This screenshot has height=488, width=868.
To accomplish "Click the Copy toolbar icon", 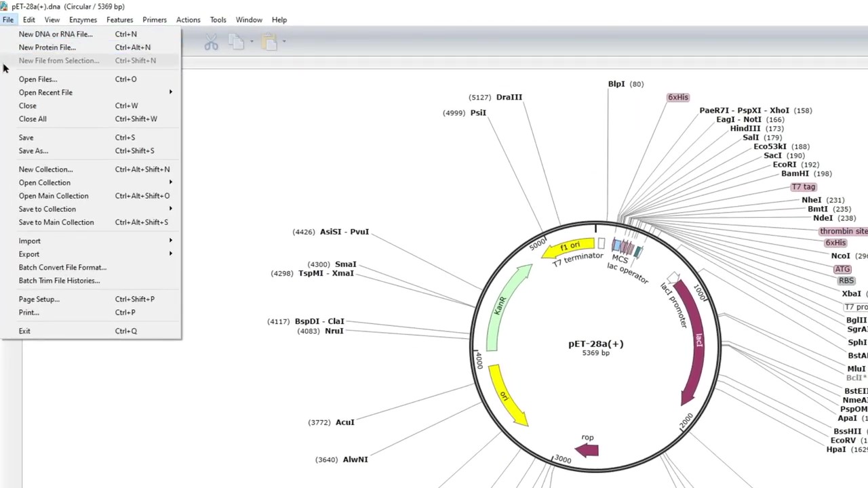I will click(x=235, y=42).
